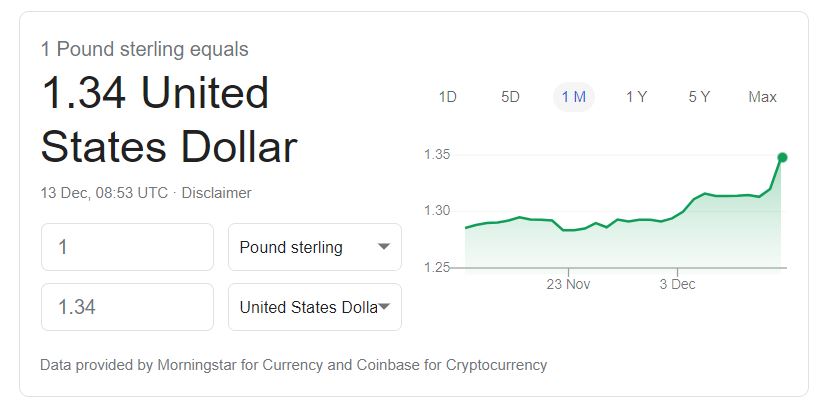Click the United States Dollar dropdown arrow
The width and height of the screenshot is (820, 407).
(x=383, y=307)
